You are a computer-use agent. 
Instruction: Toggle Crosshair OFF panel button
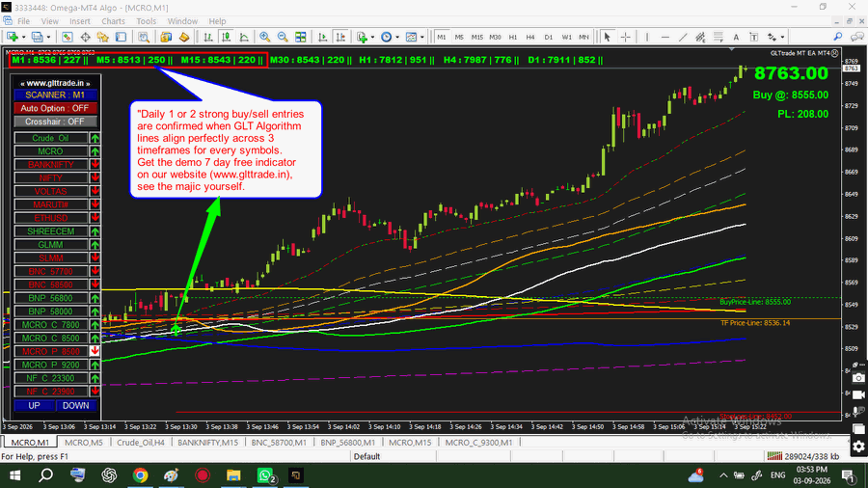[x=55, y=122]
